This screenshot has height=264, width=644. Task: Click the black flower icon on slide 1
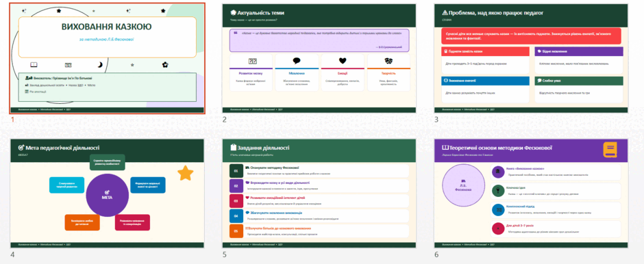click(165, 64)
